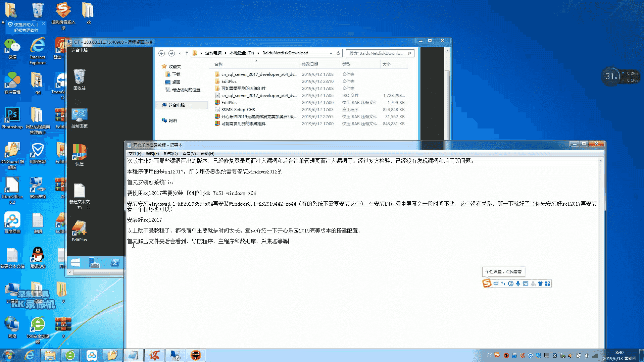
Task: Open Sogou skin shirt icon
Action: pos(540,284)
